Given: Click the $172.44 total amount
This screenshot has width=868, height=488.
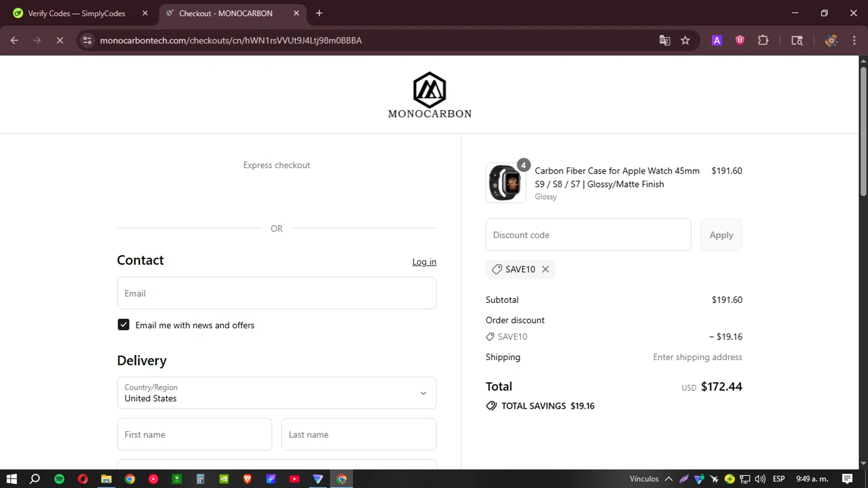Looking at the screenshot, I should click(x=722, y=387).
